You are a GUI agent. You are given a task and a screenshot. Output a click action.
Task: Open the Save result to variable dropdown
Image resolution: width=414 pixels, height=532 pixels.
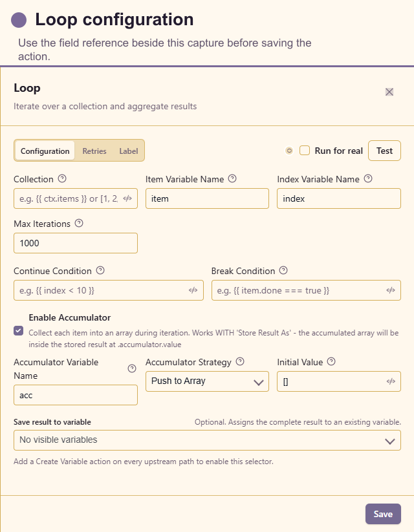207,440
